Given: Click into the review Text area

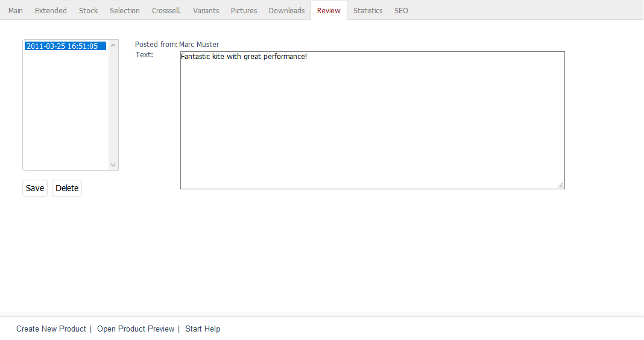Looking at the screenshot, I should tap(373, 121).
